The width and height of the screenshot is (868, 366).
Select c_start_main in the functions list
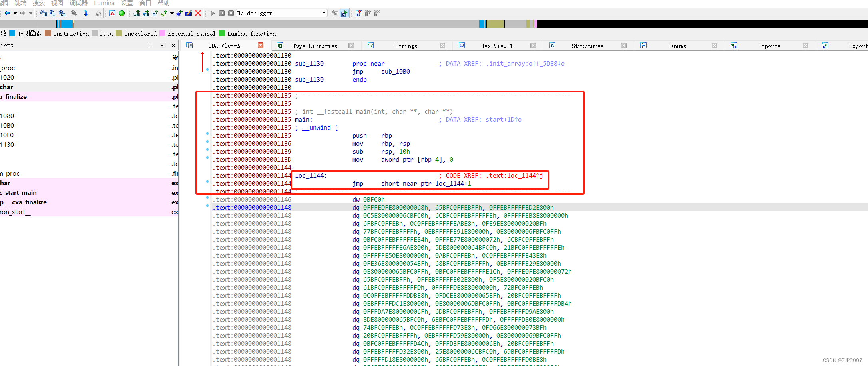(18, 193)
